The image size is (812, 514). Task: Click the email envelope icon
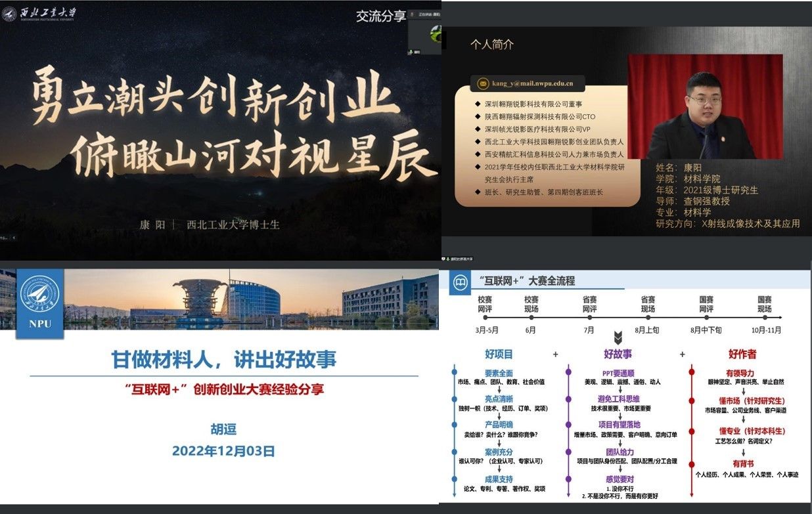coord(483,83)
